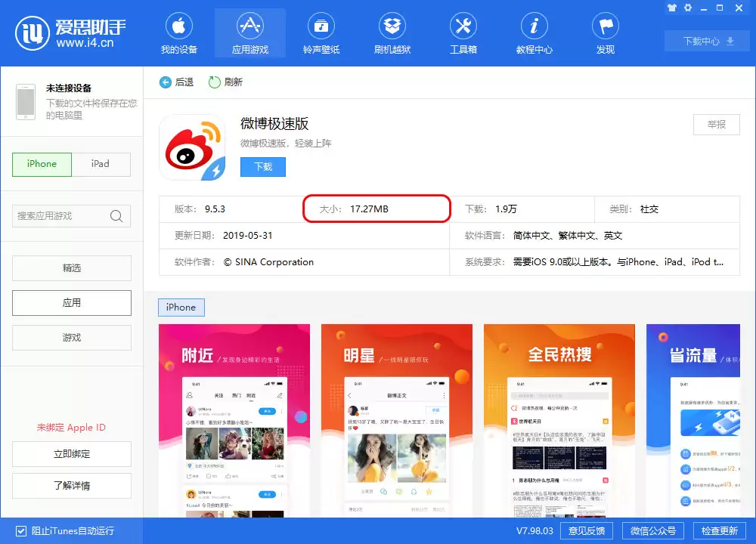Viewport: 756px width, 544px height.
Task: Click the 未连接设备 status text
Action: point(69,88)
